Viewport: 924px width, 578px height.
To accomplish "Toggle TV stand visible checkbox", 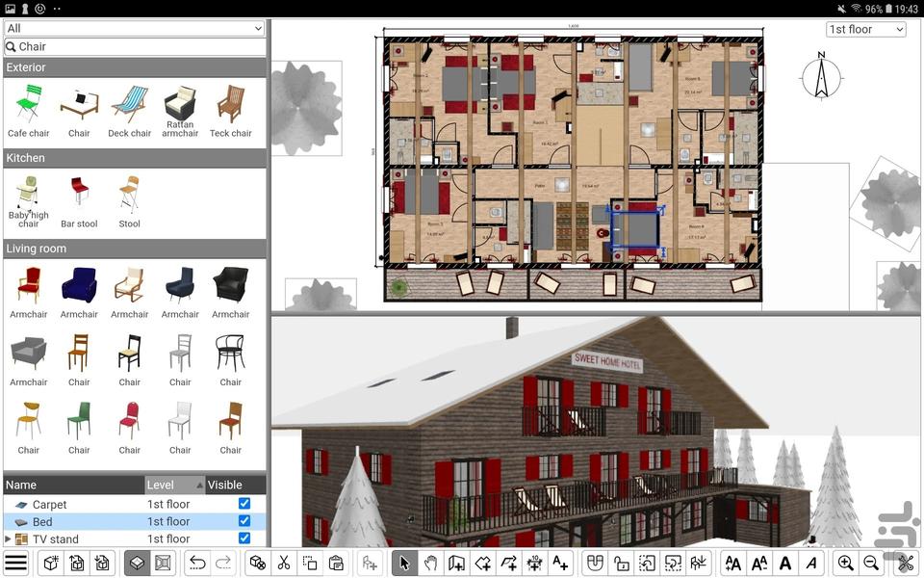I will click(244, 539).
